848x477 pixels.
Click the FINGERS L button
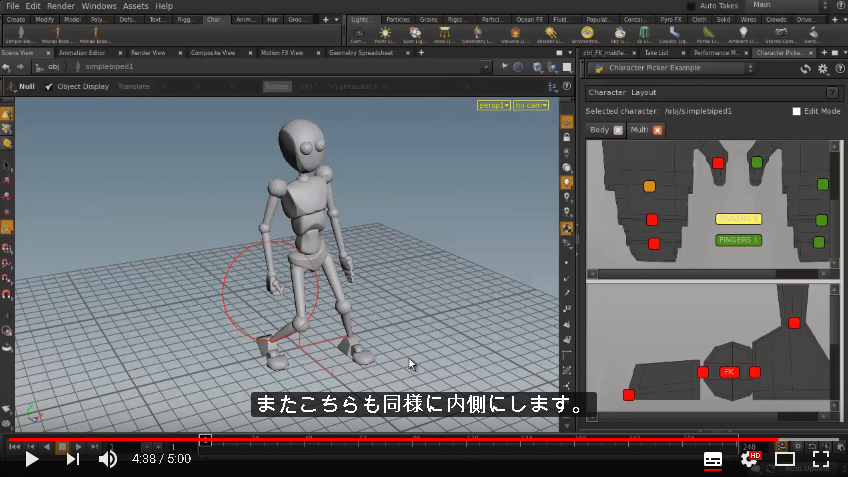(x=738, y=240)
